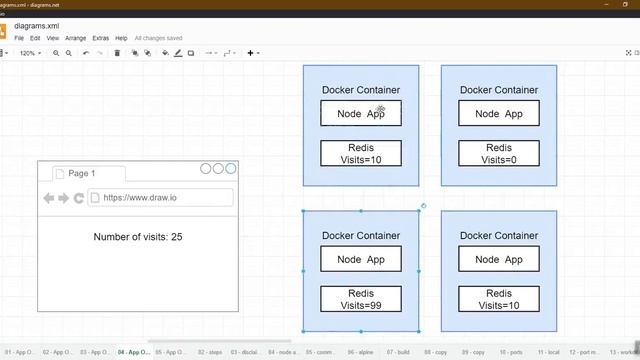Select the active 04 - App O... tab
The image size is (640, 360).
134,352
